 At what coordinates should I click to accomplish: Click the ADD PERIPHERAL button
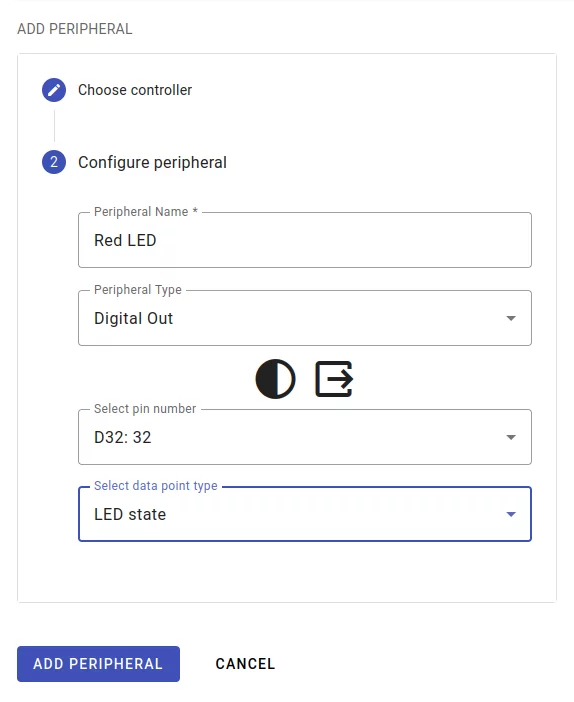[x=99, y=664]
